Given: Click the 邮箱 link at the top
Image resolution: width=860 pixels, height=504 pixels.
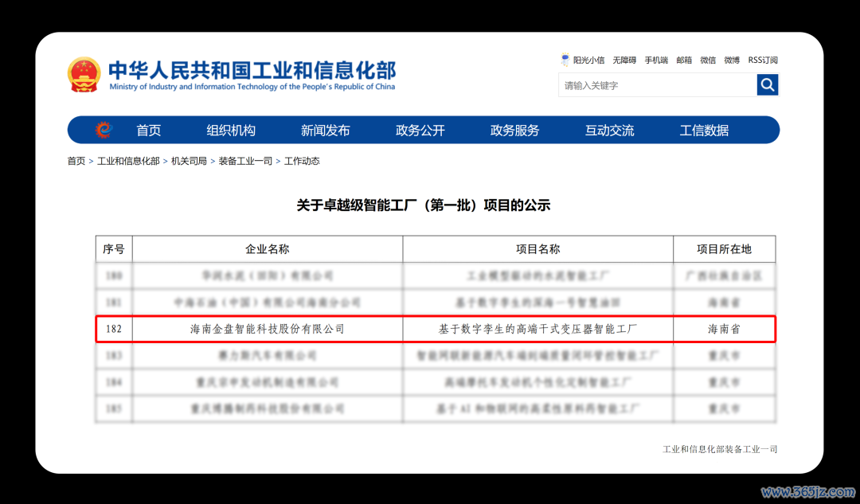Looking at the screenshot, I should point(684,61).
